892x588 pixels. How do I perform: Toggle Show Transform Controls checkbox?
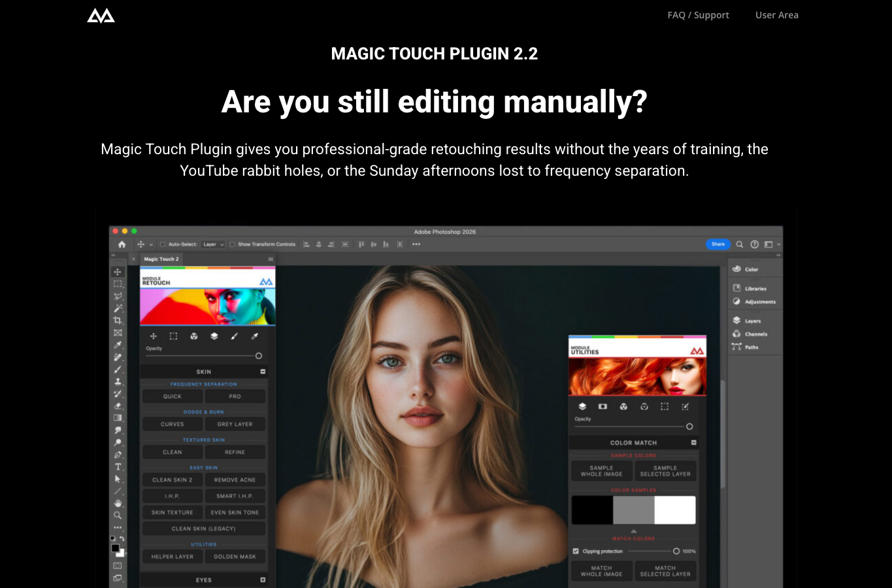pyautogui.click(x=232, y=244)
